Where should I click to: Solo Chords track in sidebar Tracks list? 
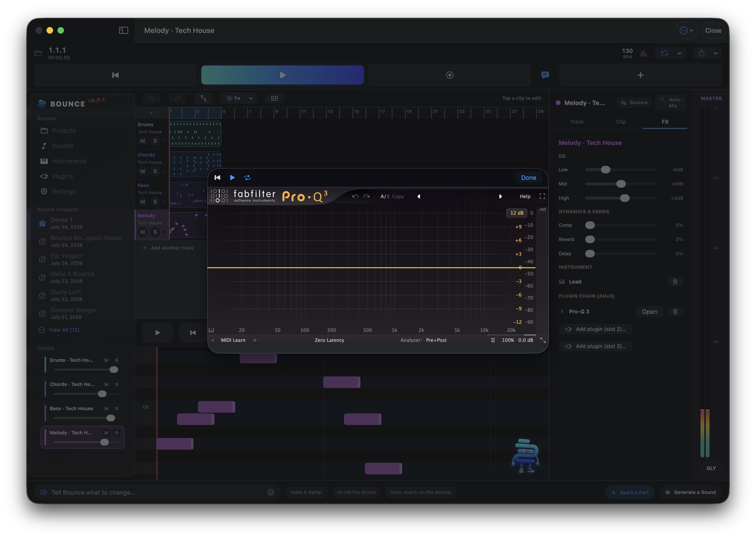(x=116, y=384)
